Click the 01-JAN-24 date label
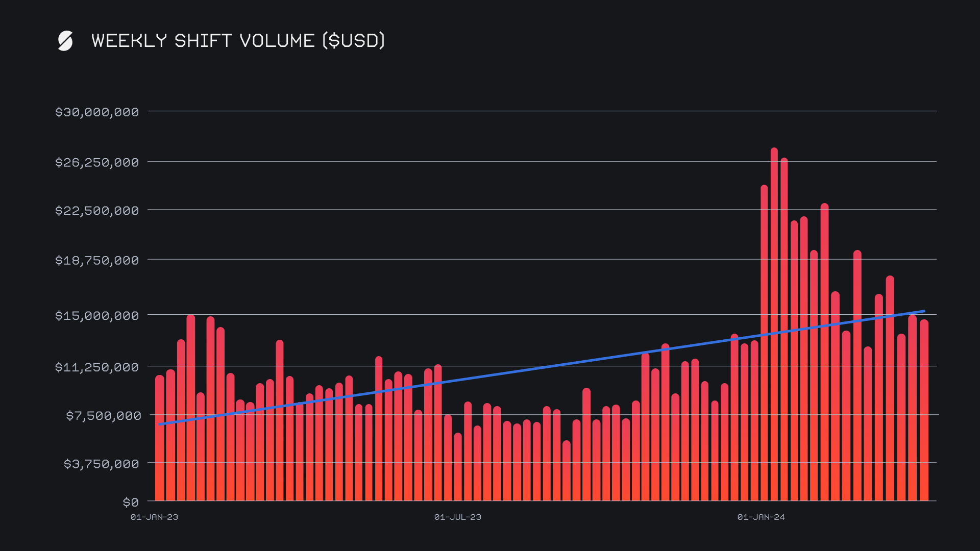Image resolution: width=980 pixels, height=551 pixels. 761,517
